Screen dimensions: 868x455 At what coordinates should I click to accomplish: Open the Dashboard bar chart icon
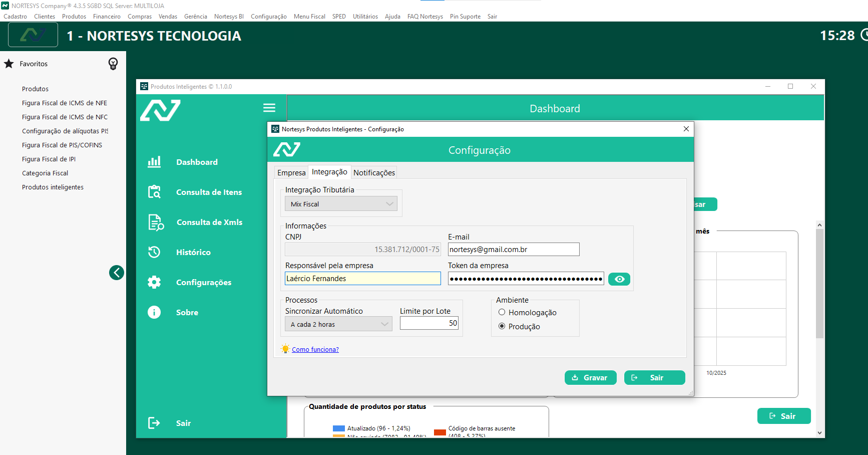click(x=154, y=162)
